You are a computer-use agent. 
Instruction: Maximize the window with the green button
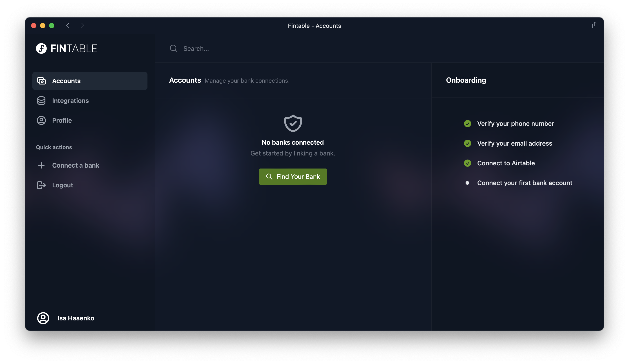tap(52, 25)
